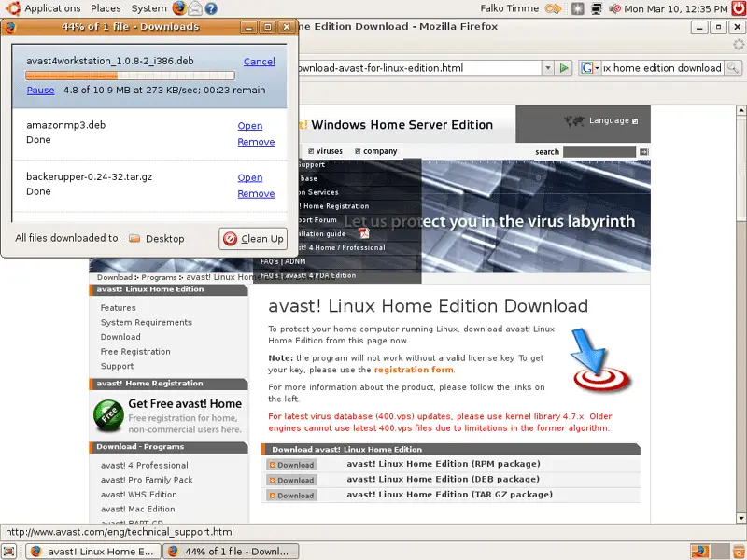Download the TAR GZ package
747x560 pixels.
click(x=291, y=496)
